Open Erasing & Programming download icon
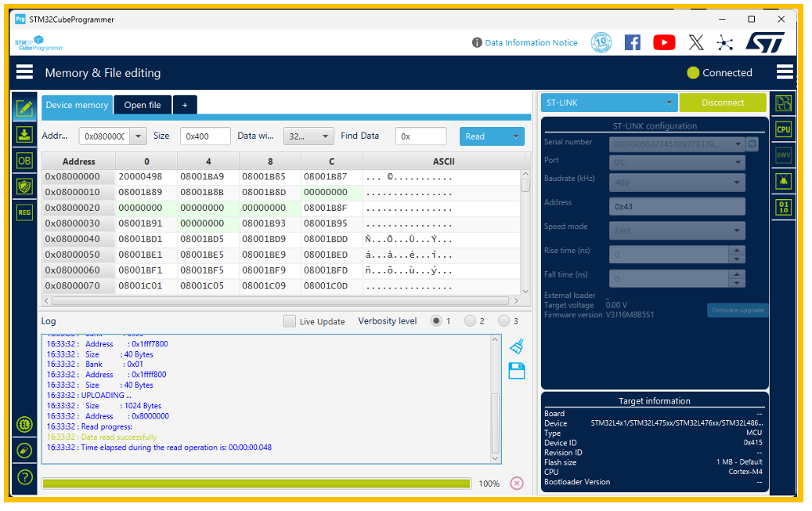Viewport: 812px width, 511px height. coord(24,135)
